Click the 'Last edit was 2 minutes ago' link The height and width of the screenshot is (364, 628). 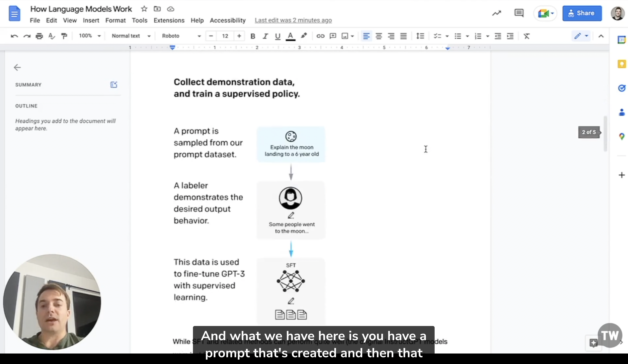click(x=293, y=20)
